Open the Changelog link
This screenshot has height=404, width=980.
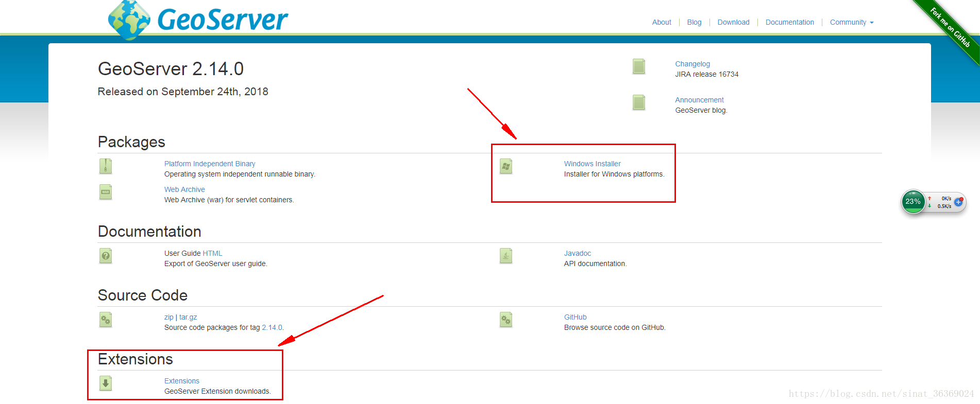coord(692,64)
